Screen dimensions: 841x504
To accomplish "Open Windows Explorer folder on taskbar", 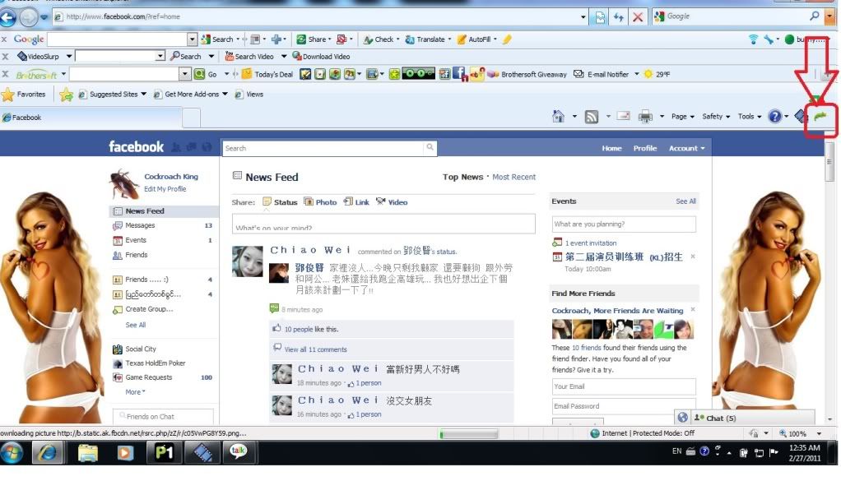I will pos(87,453).
